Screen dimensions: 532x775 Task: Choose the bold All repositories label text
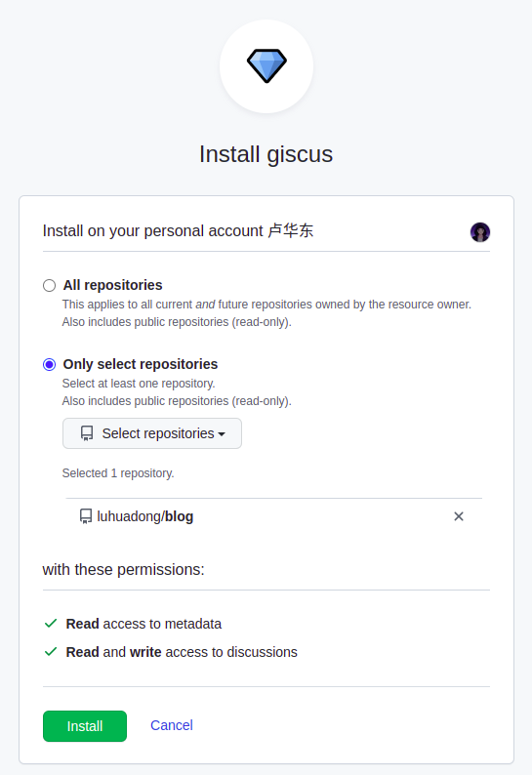[112, 285]
